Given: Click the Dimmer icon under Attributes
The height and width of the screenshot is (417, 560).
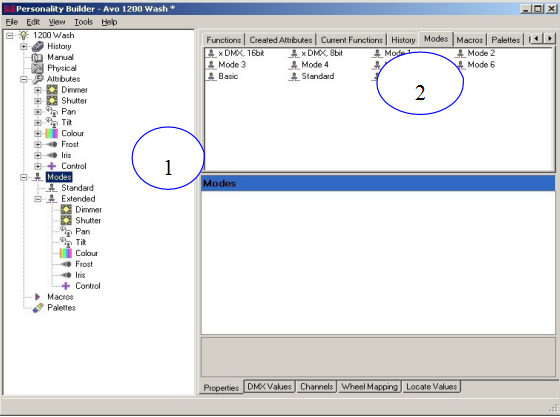Looking at the screenshot, I should [52, 90].
